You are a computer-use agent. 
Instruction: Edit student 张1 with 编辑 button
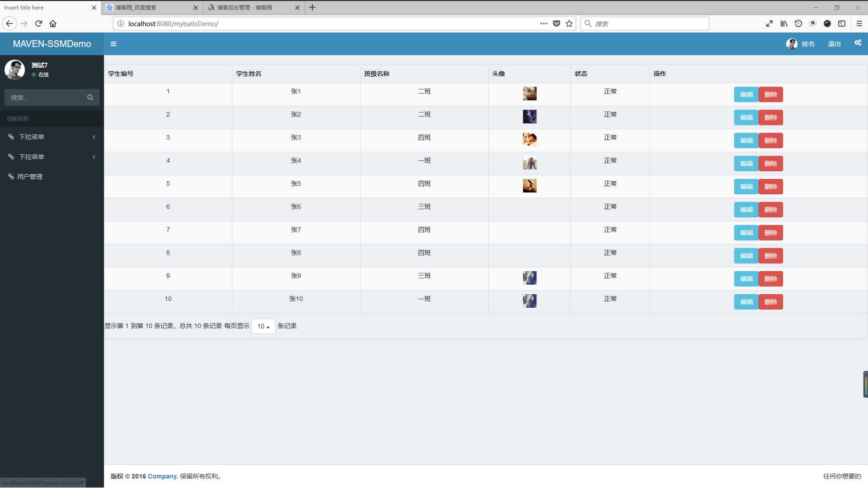click(x=746, y=94)
